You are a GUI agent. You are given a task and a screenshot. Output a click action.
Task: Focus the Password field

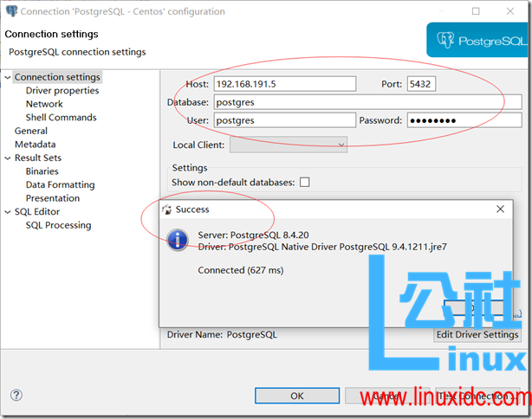456,120
